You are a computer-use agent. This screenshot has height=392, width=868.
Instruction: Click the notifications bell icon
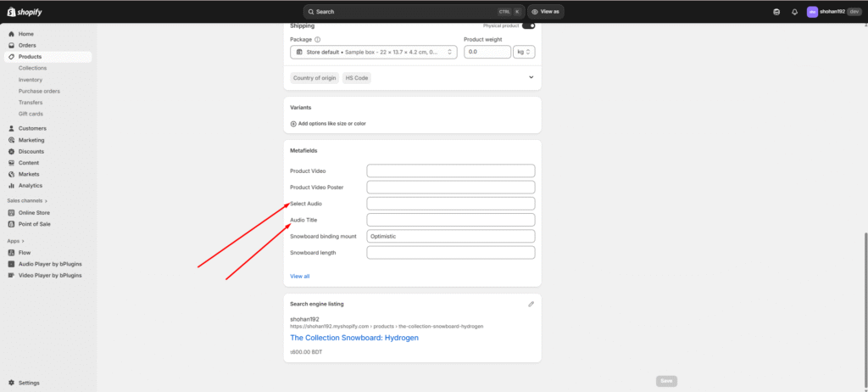(x=794, y=12)
